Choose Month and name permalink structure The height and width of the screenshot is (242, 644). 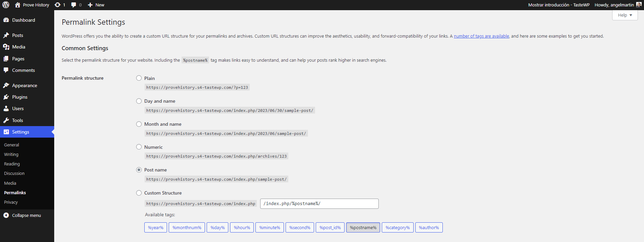coord(139,124)
